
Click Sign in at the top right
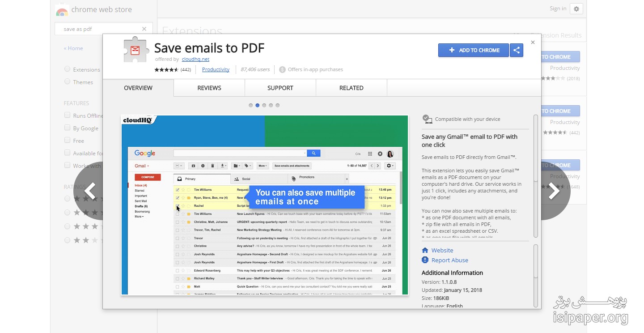558,9
